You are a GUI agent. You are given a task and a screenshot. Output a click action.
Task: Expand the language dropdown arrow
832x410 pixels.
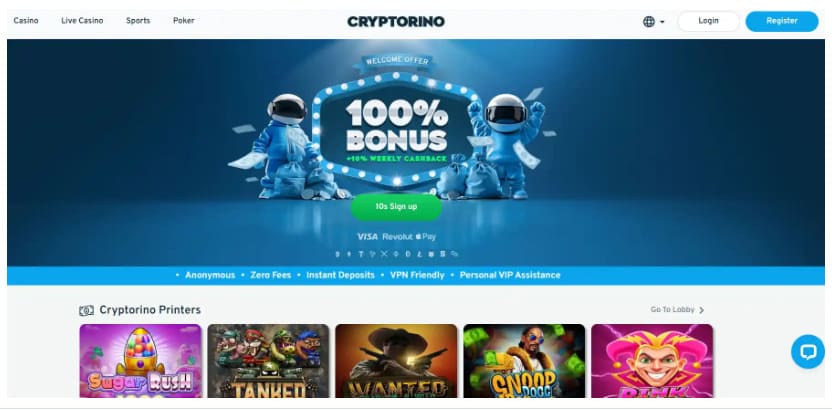[x=662, y=22]
